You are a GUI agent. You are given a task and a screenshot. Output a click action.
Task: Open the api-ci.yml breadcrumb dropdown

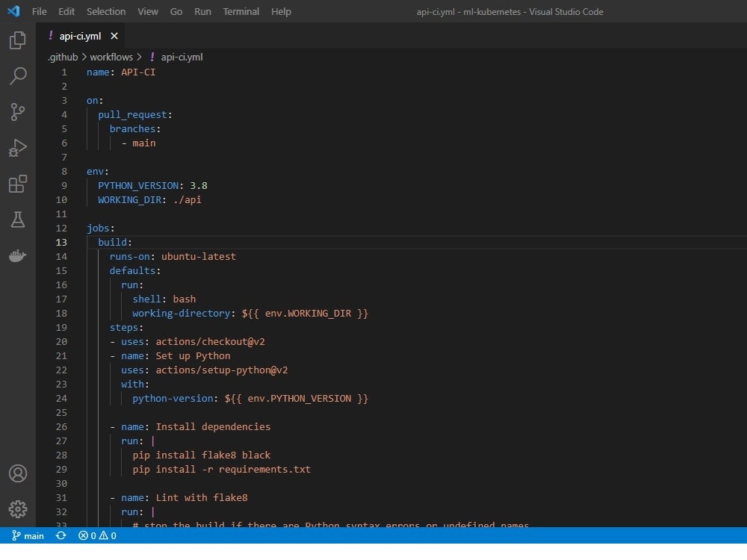tap(183, 57)
